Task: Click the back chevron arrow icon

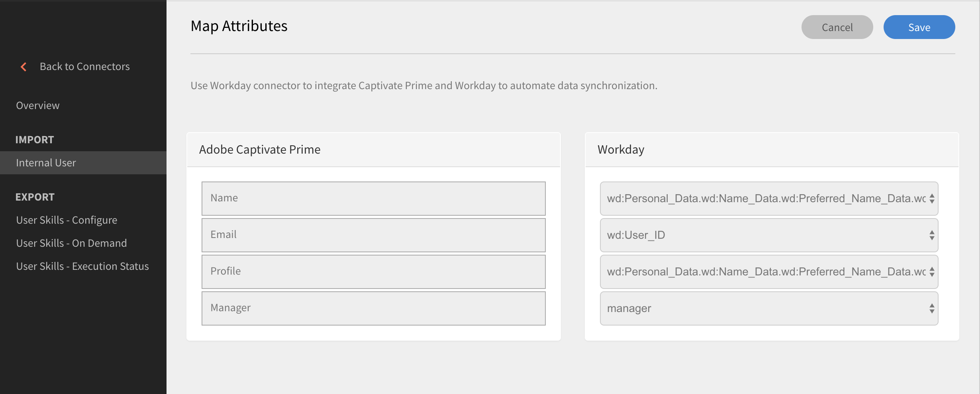Action: pos(24,67)
